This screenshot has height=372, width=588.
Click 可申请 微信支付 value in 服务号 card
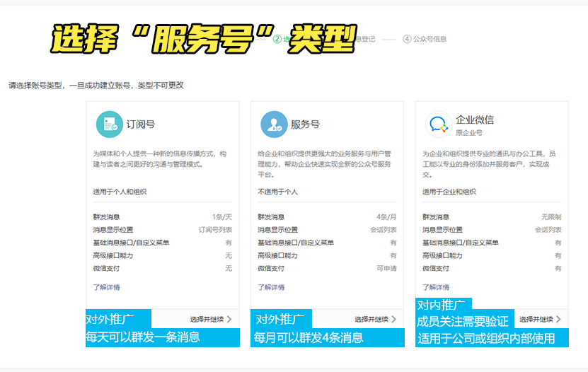[386, 268]
